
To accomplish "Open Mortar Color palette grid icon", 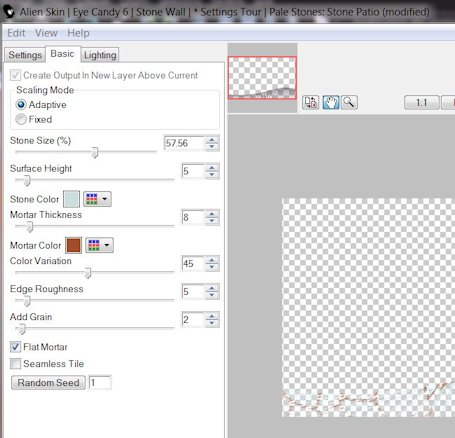I will click(94, 245).
